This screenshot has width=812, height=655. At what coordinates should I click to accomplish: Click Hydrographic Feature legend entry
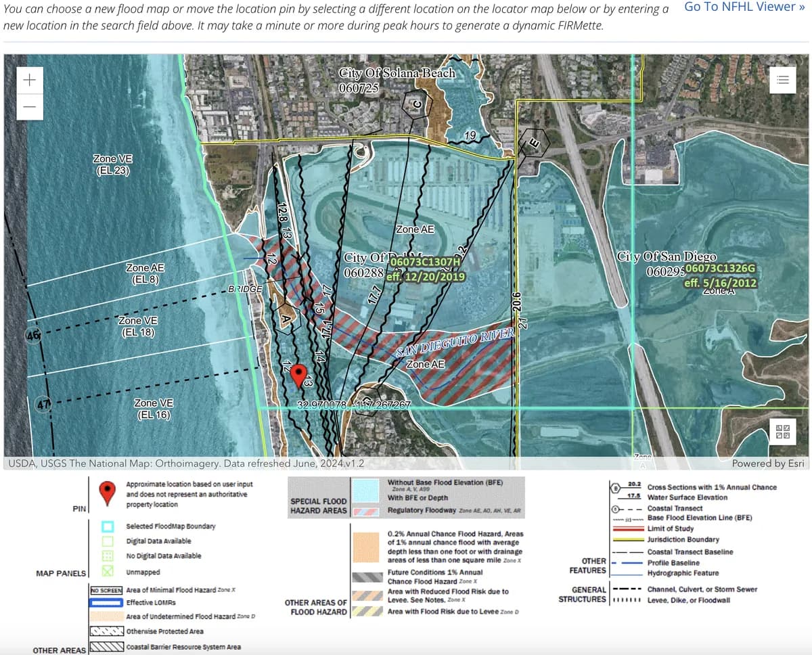[x=683, y=573]
